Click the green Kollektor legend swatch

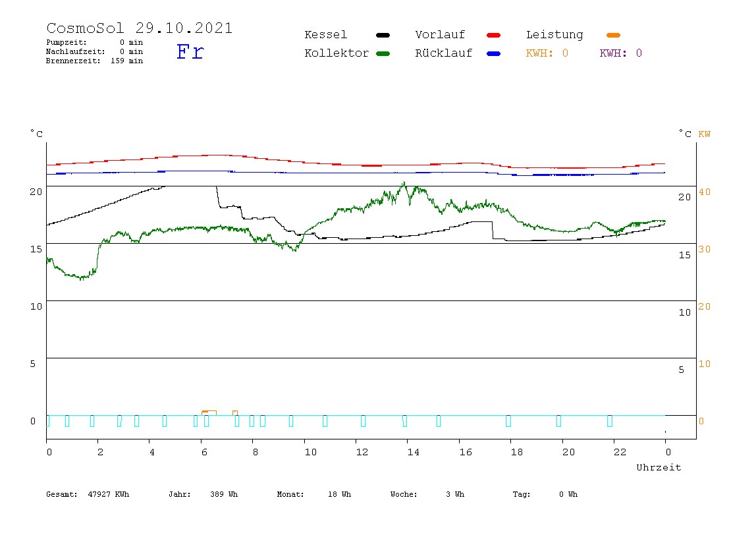(x=383, y=53)
